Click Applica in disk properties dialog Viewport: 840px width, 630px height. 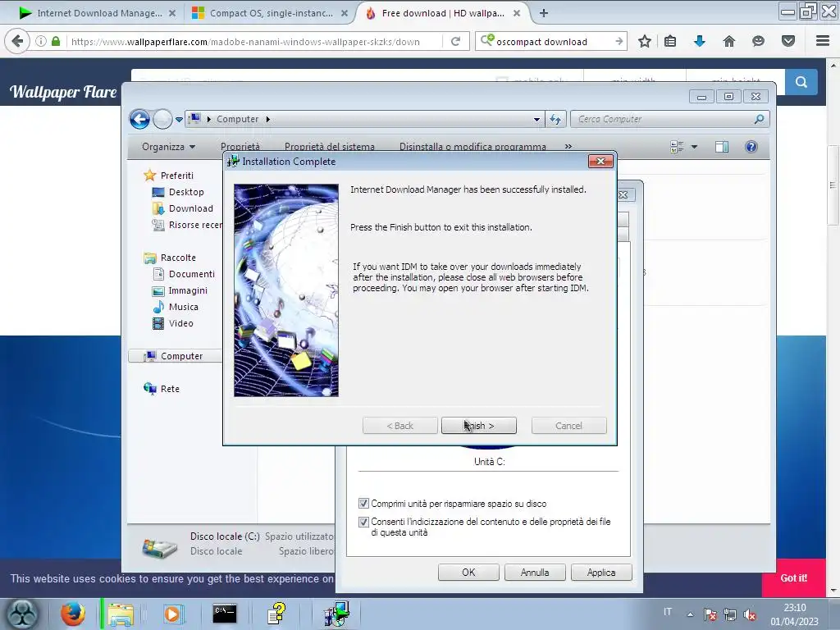click(601, 572)
